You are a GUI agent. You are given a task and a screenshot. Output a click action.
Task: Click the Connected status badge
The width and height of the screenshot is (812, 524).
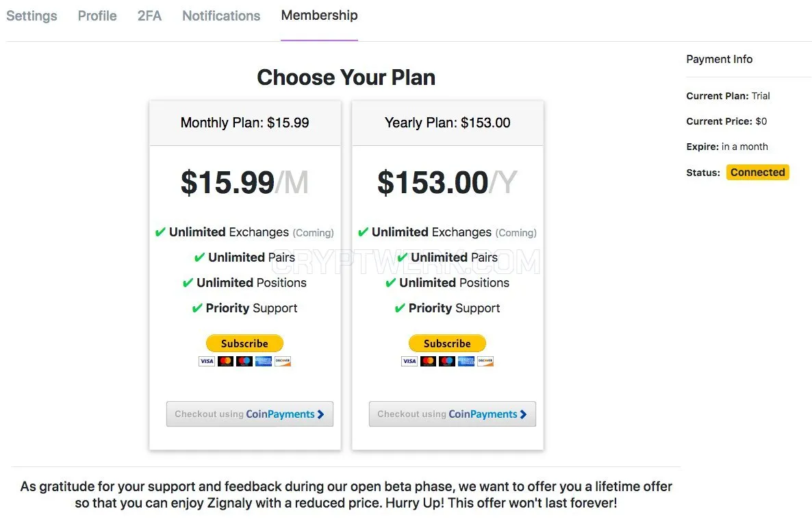(758, 172)
